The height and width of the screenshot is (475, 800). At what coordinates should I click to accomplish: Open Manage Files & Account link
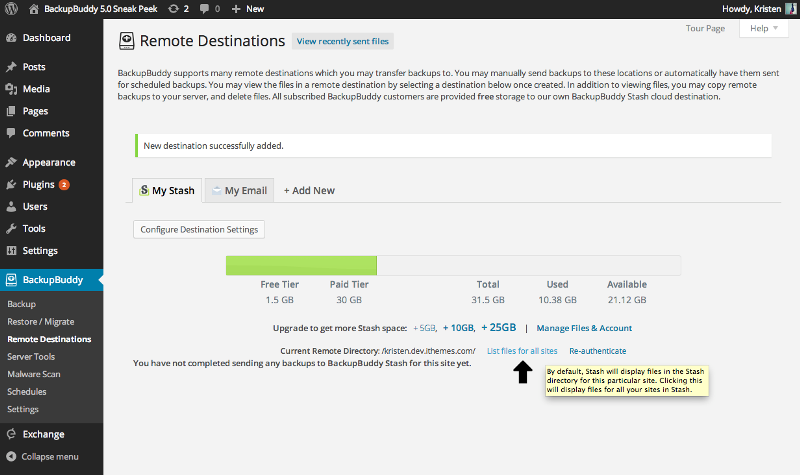click(x=584, y=328)
